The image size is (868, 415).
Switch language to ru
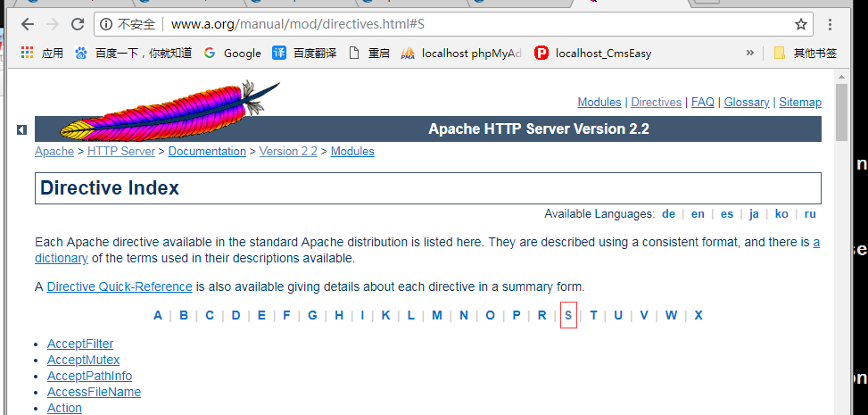810,214
